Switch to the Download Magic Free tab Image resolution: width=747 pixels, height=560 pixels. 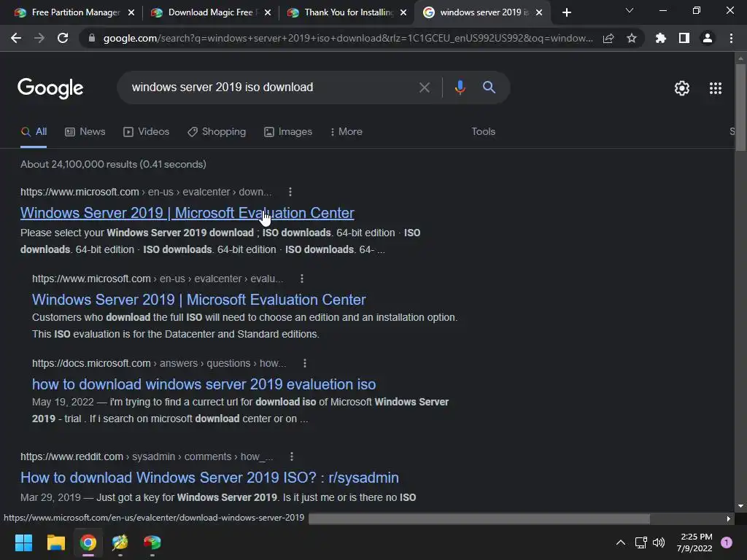coord(210,12)
